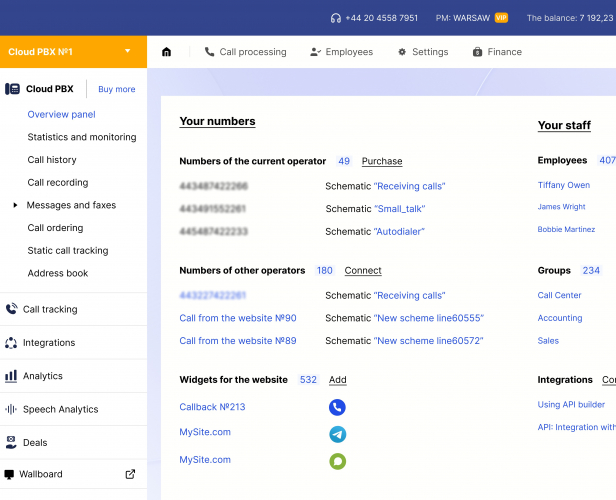The width and height of the screenshot is (616, 500).
Task: Click the 49 numbers count badge
Action: pyautogui.click(x=344, y=161)
